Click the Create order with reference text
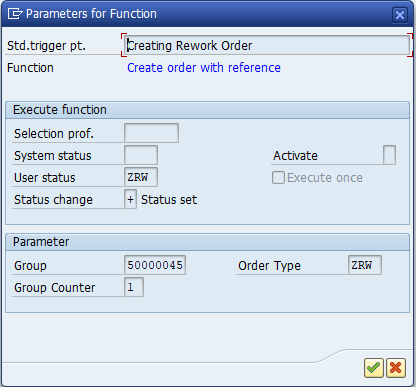 [204, 68]
